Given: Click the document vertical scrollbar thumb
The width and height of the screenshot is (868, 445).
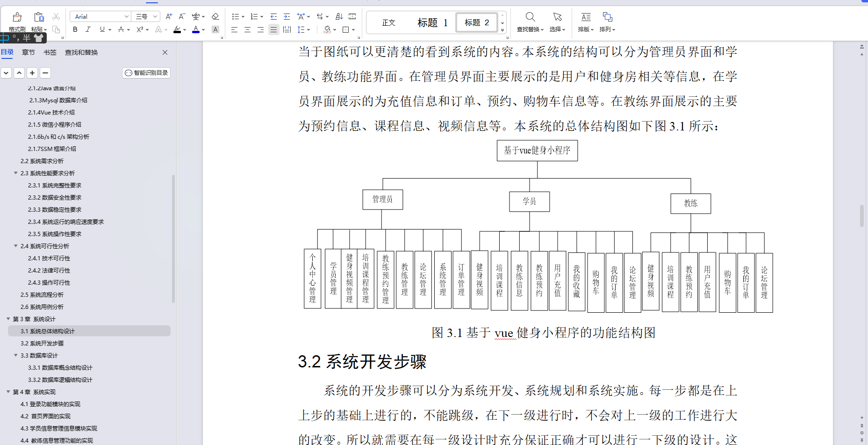Looking at the screenshot, I should click(x=862, y=216).
